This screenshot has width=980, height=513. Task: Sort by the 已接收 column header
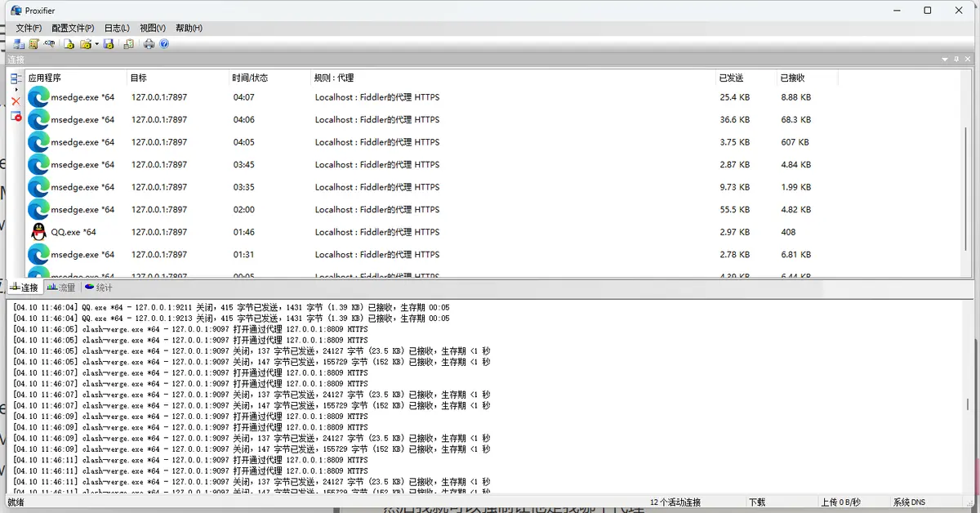click(807, 78)
